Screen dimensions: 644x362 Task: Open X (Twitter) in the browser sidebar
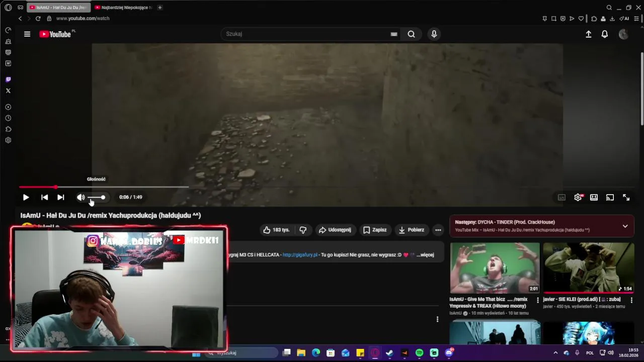(x=8, y=91)
